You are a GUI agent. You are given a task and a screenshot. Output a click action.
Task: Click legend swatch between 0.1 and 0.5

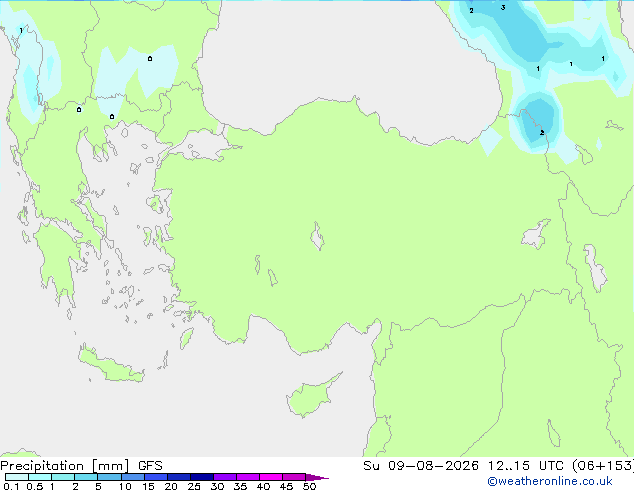[17, 477]
